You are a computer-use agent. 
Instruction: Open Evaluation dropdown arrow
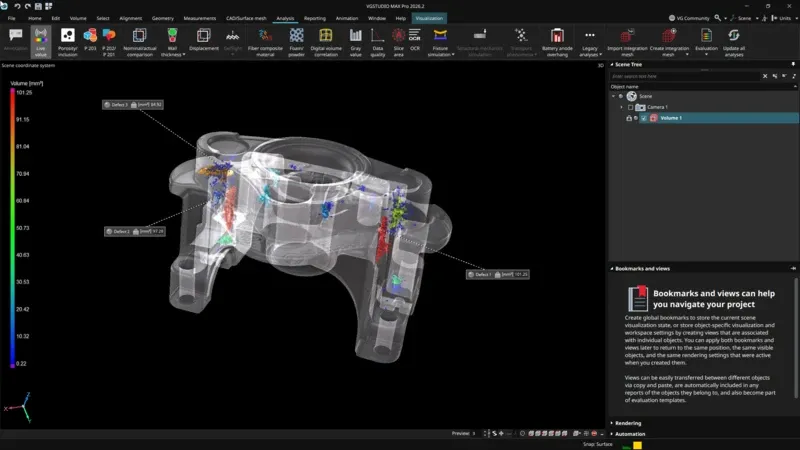(706, 55)
